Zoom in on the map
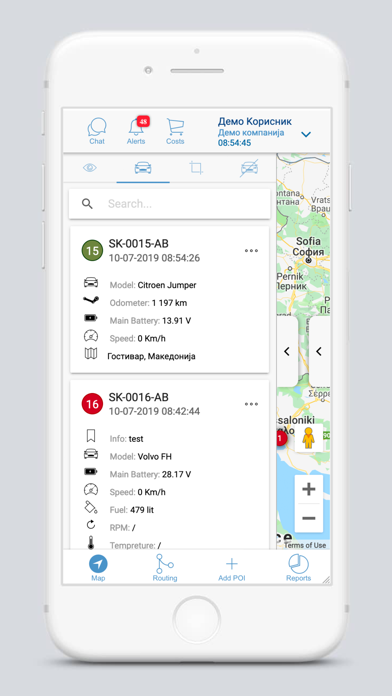The width and height of the screenshot is (392, 696). click(x=309, y=489)
